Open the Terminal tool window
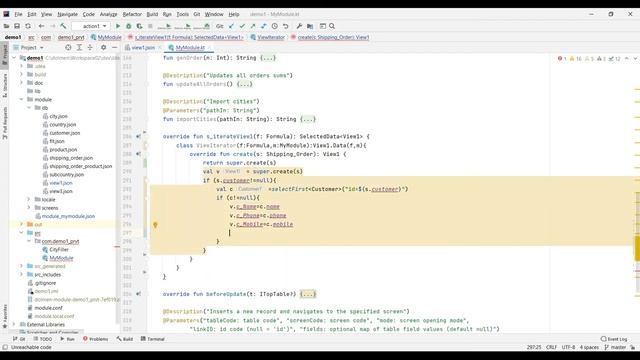Image resolution: width=640 pixels, height=360 pixels. tap(153, 339)
